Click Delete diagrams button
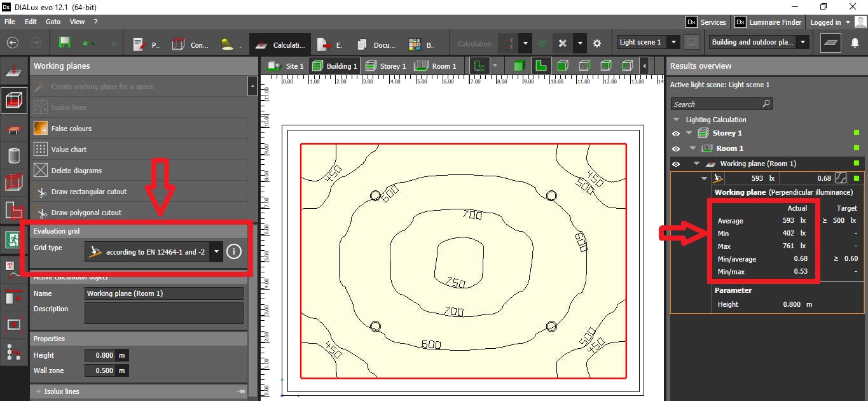The width and height of the screenshot is (868, 401). click(75, 171)
